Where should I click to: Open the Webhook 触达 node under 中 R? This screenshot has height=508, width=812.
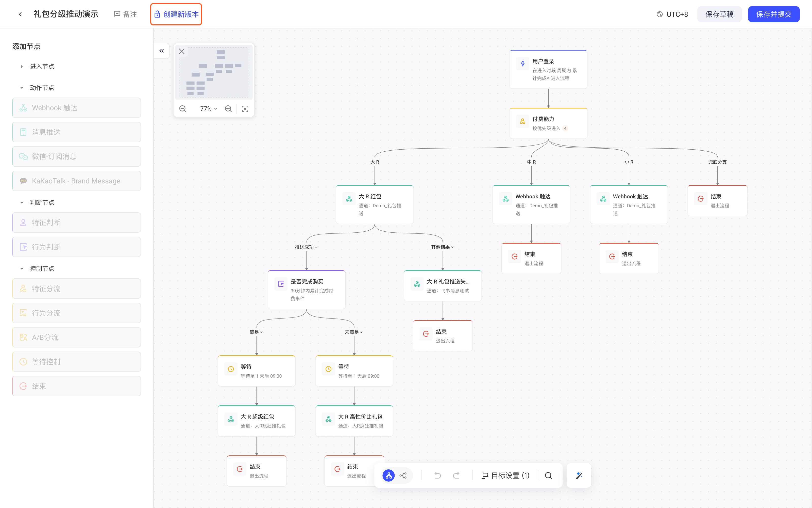[x=531, y=205]
